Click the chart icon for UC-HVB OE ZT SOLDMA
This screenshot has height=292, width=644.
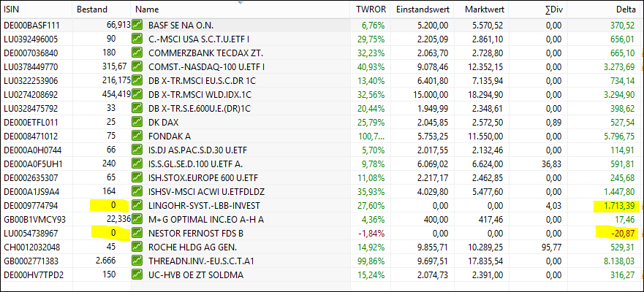pos(137,274)
